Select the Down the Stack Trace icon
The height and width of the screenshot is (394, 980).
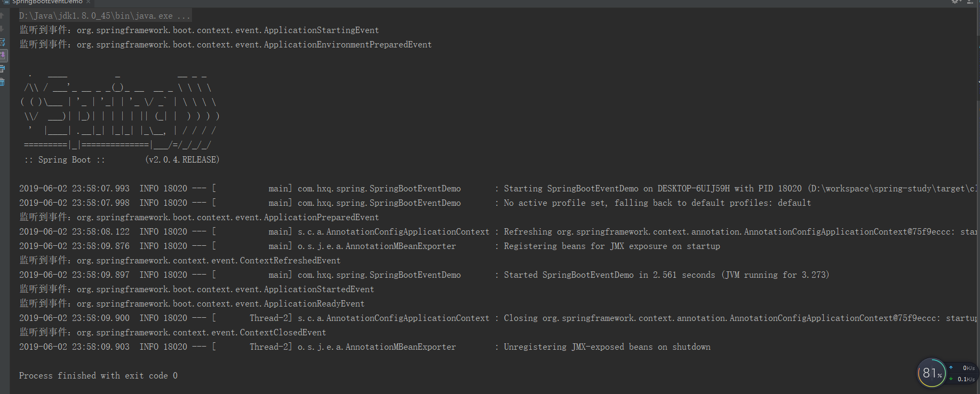pos(3,28)
